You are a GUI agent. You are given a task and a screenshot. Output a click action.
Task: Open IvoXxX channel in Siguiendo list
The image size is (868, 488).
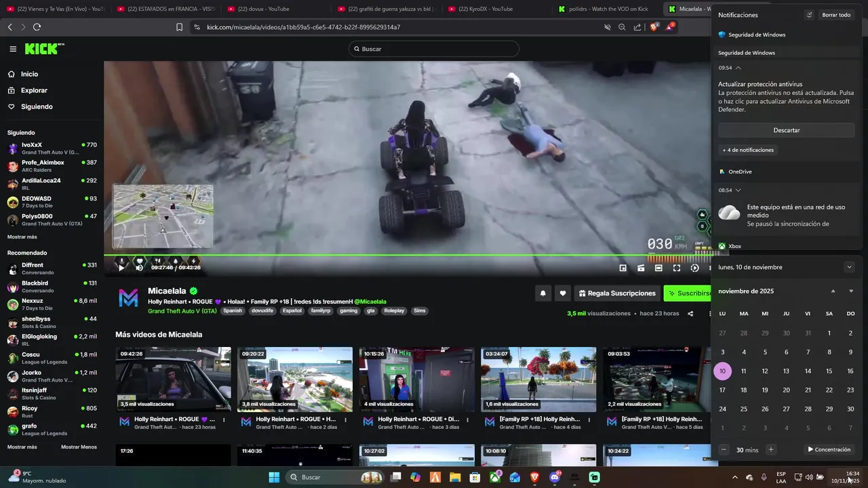[x=52, y=148]
